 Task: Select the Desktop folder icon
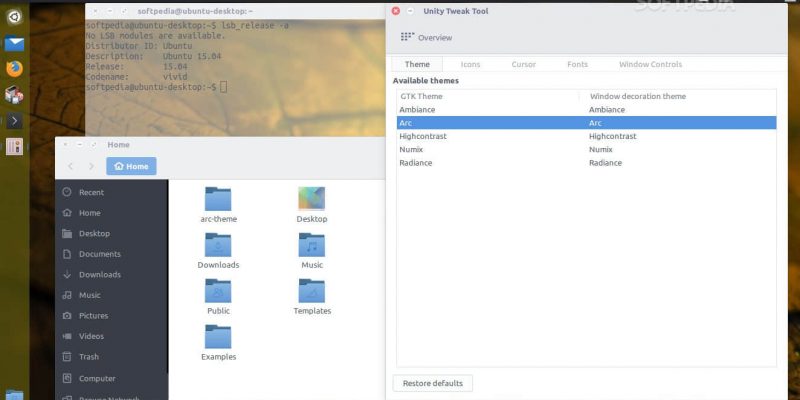point(312,198)
